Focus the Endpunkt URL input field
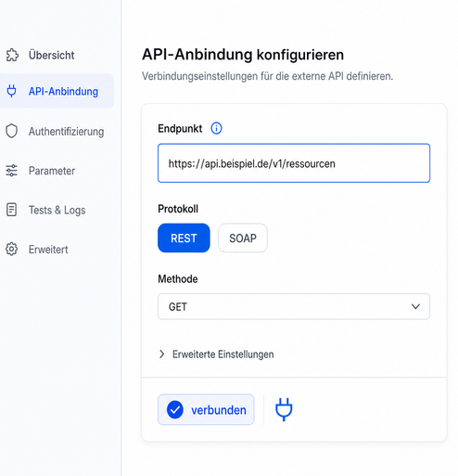The width and height of the screenshot is (458, 476). click(x=294, y=163)
